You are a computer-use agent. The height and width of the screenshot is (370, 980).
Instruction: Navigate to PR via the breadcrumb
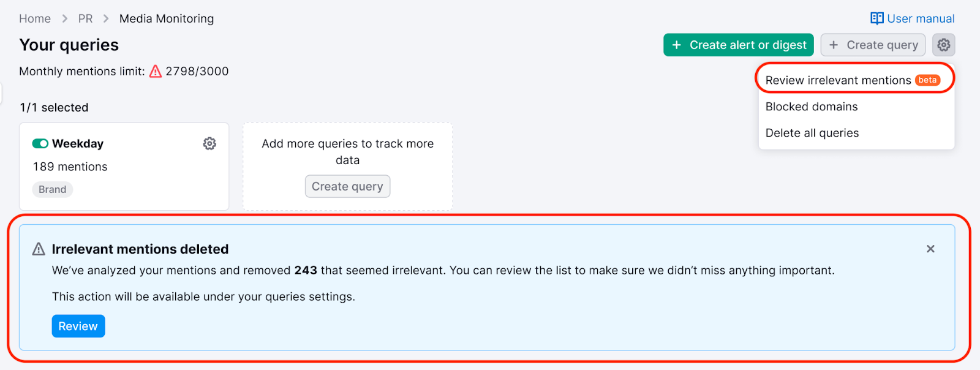click(85, 18)
